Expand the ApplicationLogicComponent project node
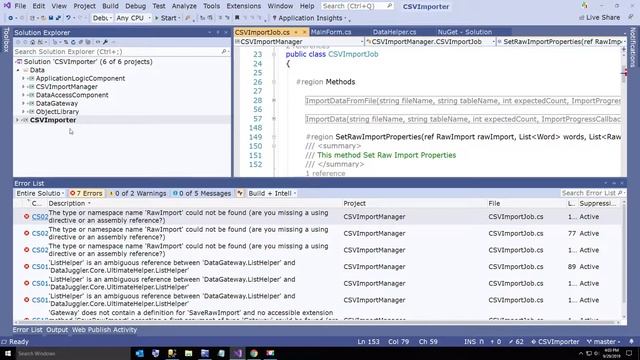The height and width of the screenshot is (360, 640). 23,78
